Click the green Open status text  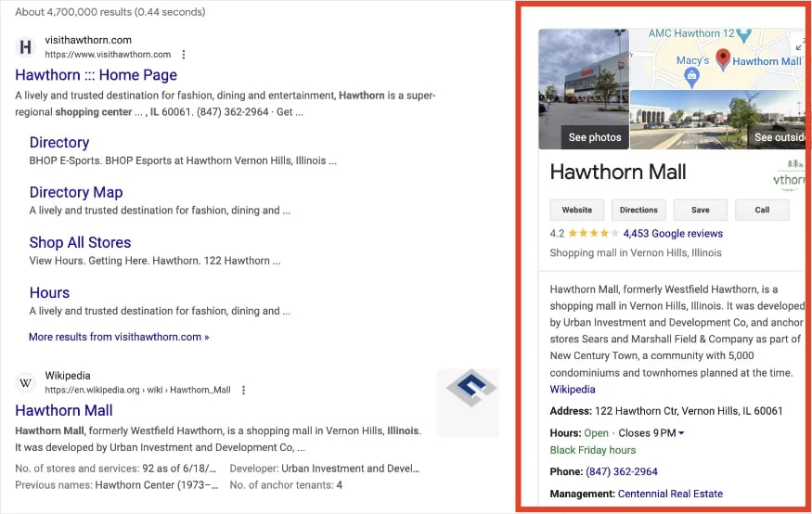(x=596, y=432)
